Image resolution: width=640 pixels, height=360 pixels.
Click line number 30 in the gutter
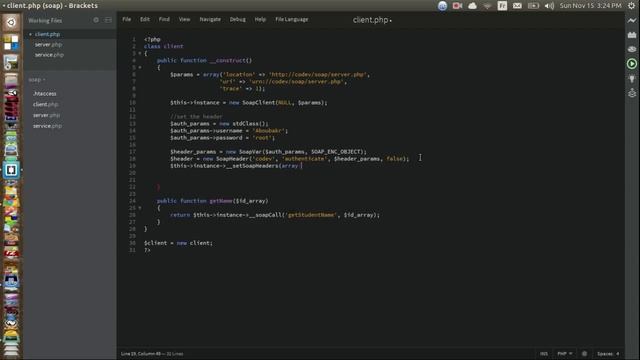132,243
